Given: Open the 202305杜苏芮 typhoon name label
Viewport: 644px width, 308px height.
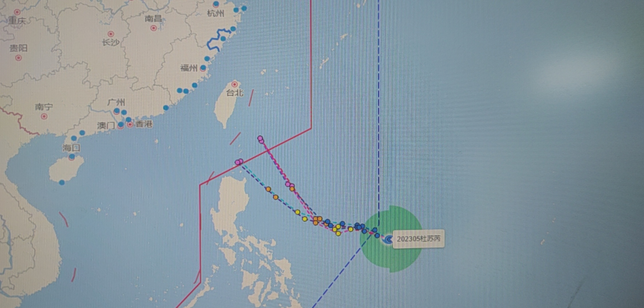Looking at the screenshot, I should coord(419,239).
